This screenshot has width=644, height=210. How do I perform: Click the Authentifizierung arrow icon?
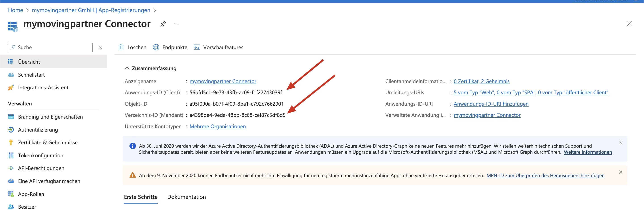coord(11,130)
